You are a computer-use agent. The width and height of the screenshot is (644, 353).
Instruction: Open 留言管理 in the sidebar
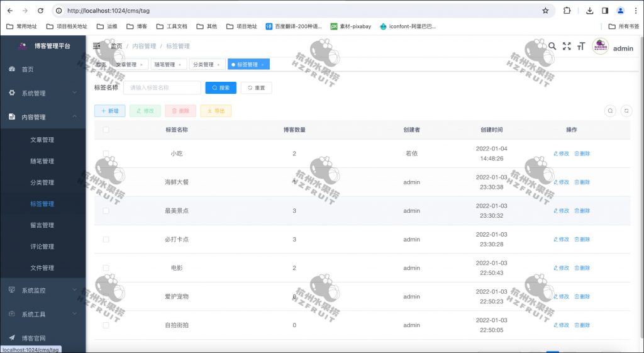pos(43,225)
